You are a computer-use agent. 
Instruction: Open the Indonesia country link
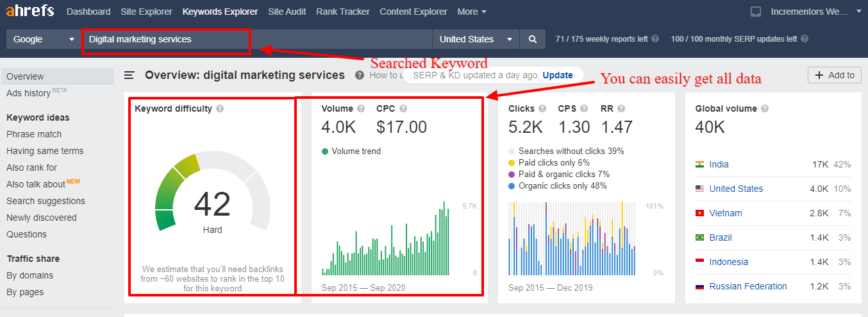[x=728, y=262]
